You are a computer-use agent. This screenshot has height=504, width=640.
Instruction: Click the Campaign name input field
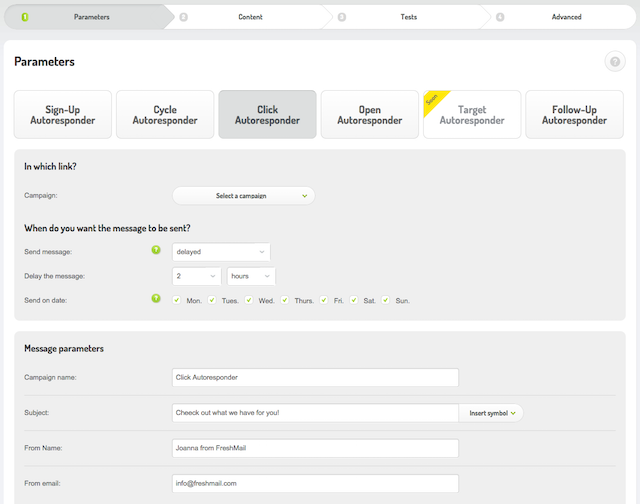point(315,377)
